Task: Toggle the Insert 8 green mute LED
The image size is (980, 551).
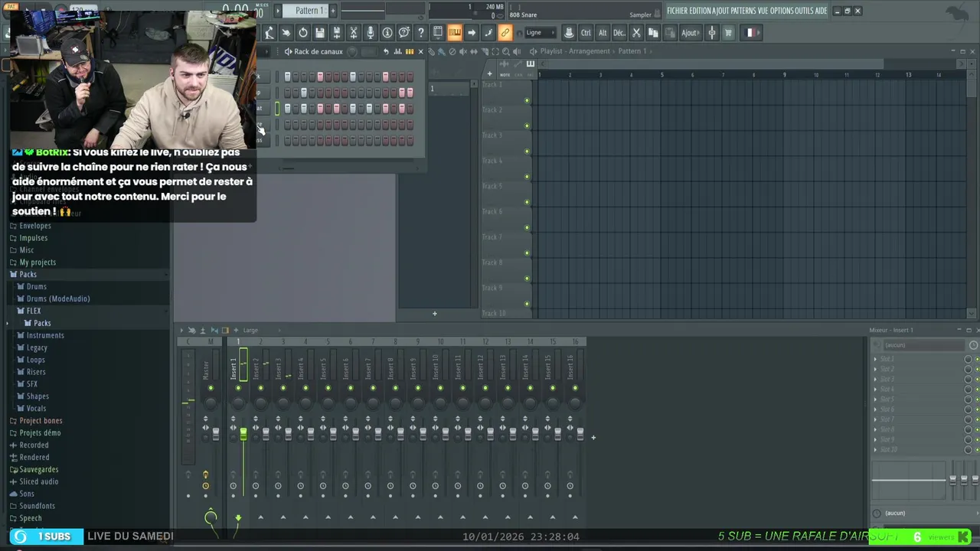Action: 395,388
